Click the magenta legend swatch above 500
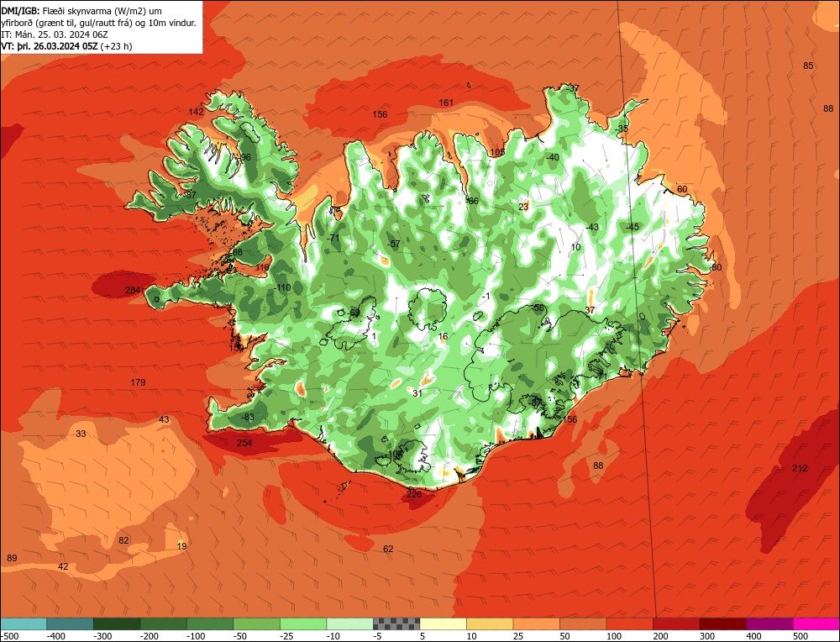Image resolution: width=840 pixels, height=642 pixels. point(816,624)
